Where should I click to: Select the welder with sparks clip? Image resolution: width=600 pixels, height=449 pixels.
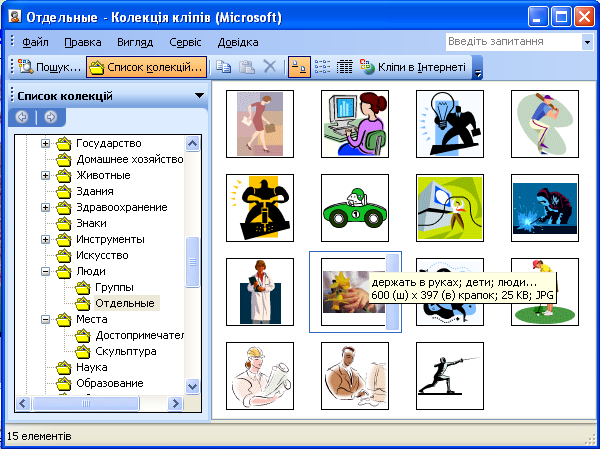pos(545,208)
